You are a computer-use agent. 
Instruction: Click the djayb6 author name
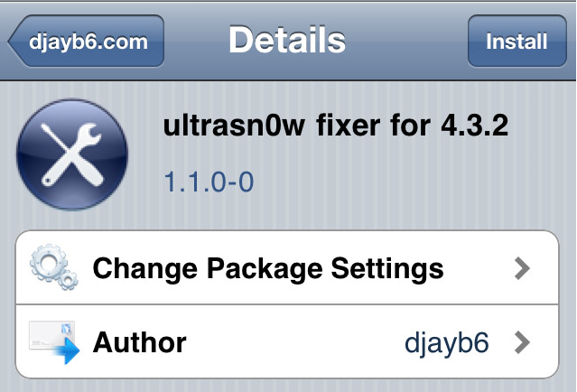click(447, 343)
